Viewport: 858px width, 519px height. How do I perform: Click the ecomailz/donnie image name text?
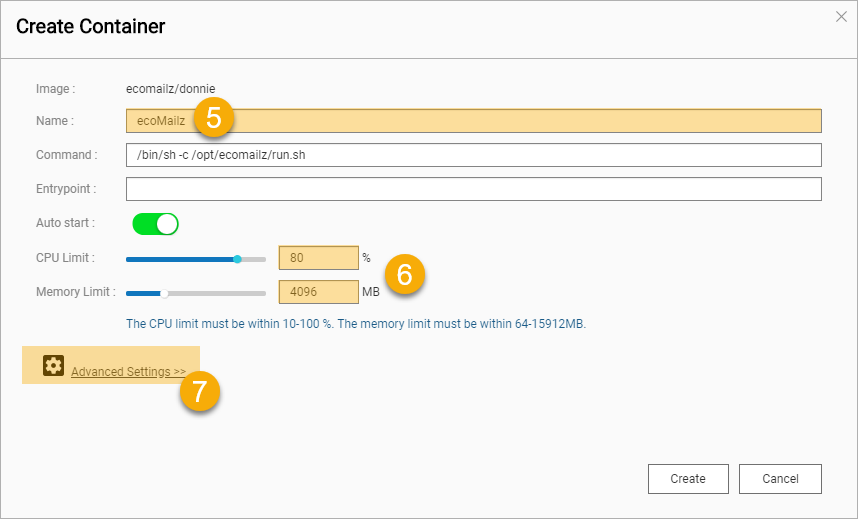coord(171,89)
